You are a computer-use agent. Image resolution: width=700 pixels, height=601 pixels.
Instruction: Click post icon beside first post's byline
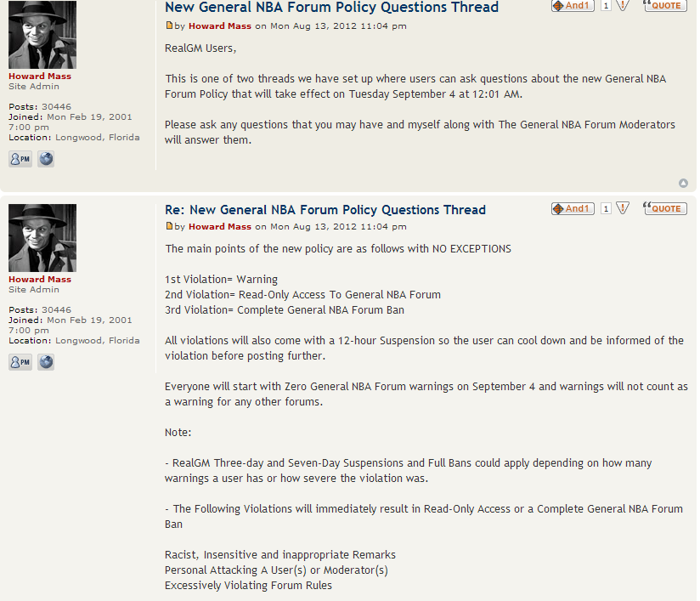169,26
